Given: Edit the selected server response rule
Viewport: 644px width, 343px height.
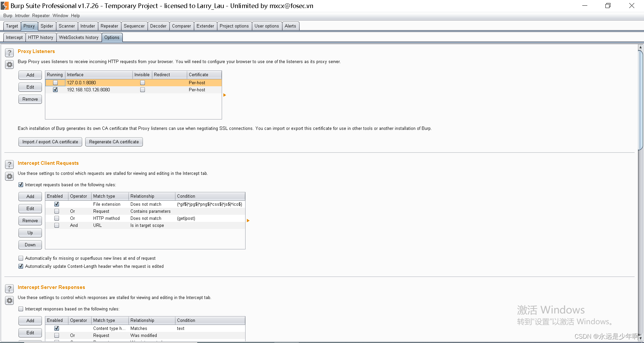Looking at the screenshot, I should (x=30, y=333).
